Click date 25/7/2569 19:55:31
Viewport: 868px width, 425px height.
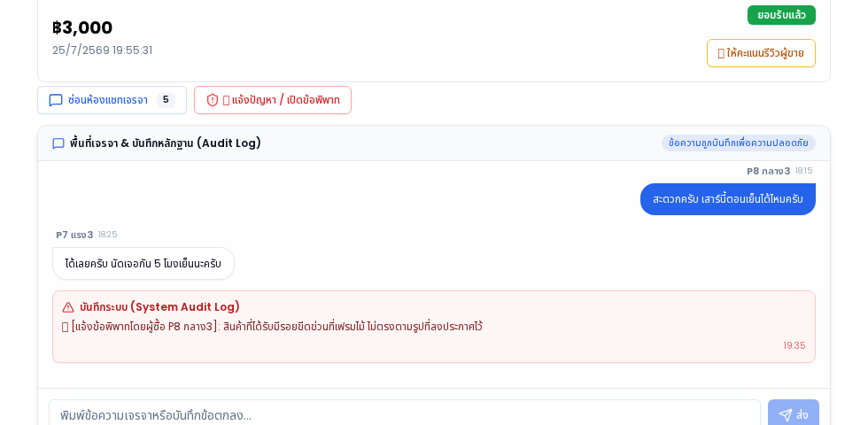pos(103,50)
